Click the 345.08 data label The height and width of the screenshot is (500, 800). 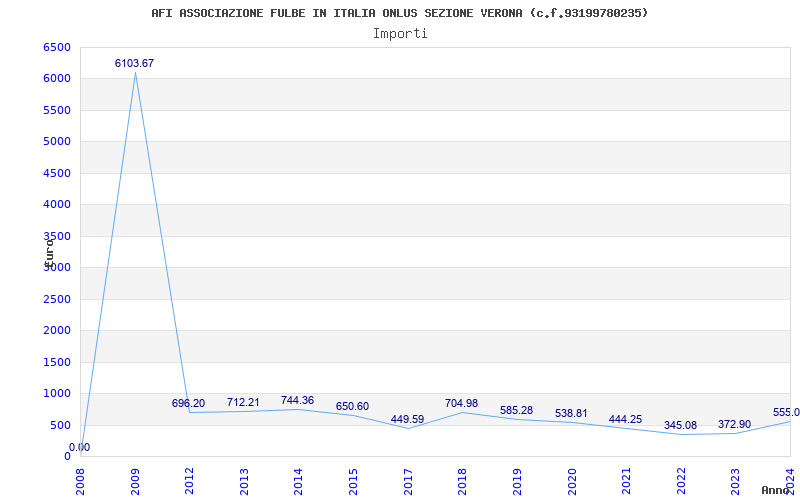point(680,425)
